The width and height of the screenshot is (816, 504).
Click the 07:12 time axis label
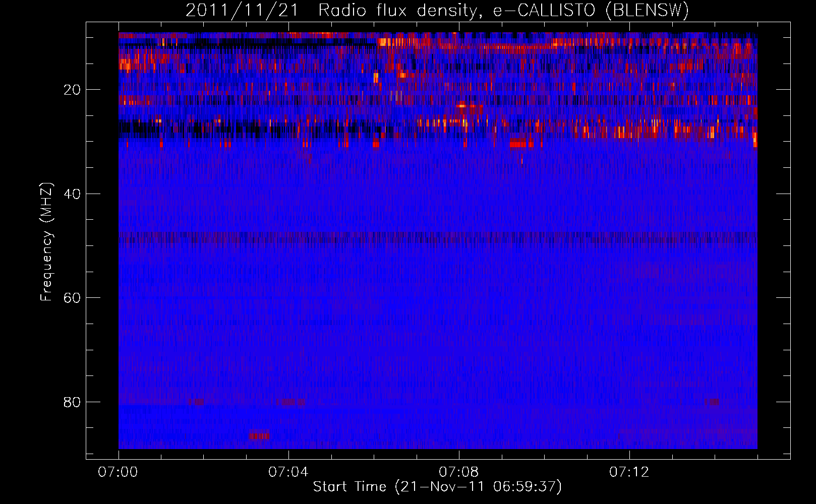629,472
